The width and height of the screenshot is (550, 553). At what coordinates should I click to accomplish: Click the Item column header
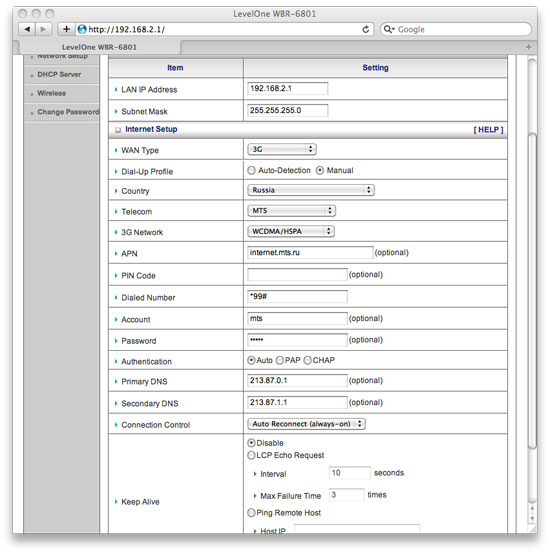coord(175,68)
